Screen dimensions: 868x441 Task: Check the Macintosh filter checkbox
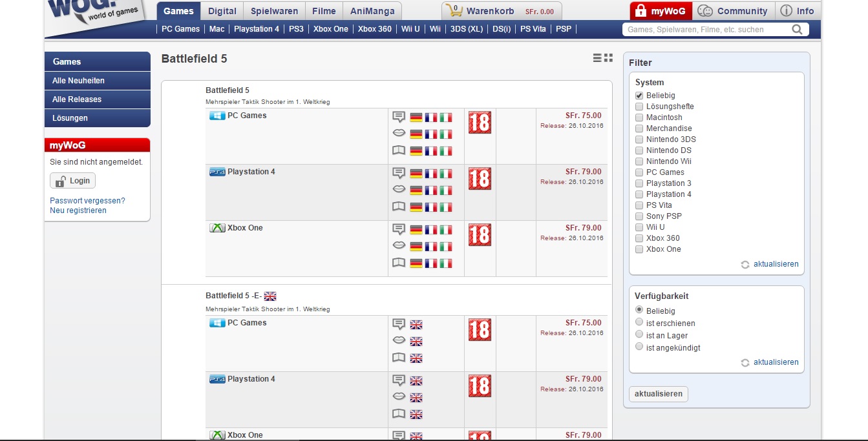639,118
